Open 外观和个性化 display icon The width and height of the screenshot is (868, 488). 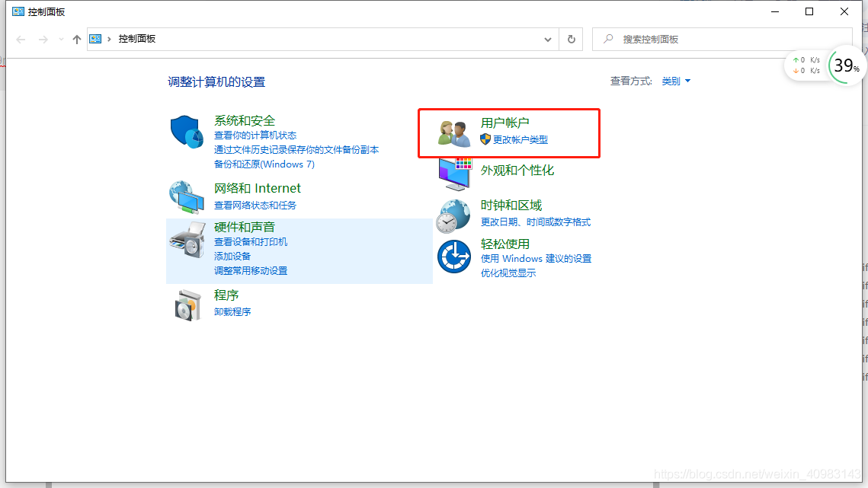click(x=453, y=171)
